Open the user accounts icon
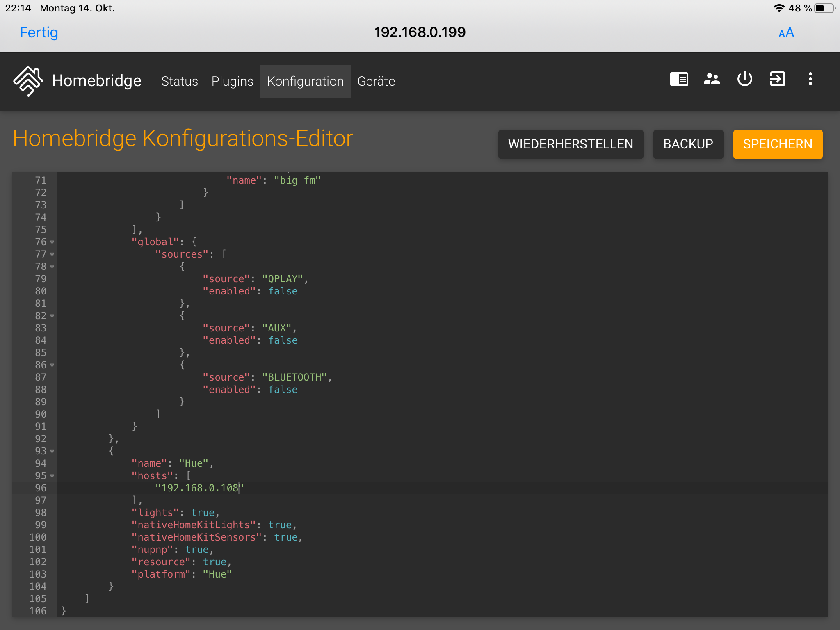 click(712, 79)
